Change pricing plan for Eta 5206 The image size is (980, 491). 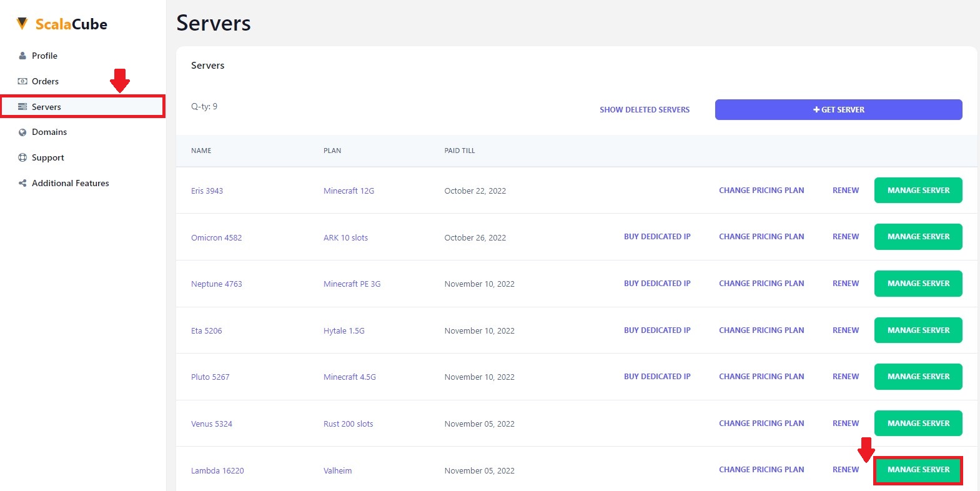tap(761, 330)
